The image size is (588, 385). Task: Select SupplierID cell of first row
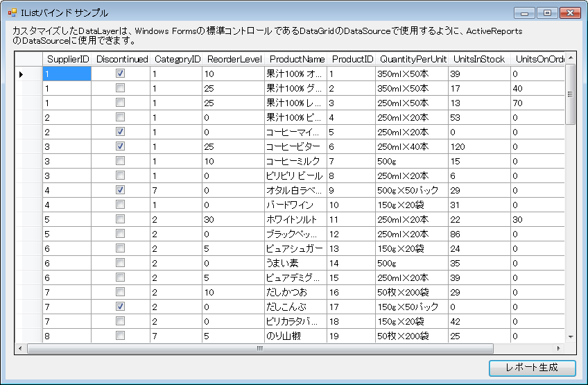point(67,74)
